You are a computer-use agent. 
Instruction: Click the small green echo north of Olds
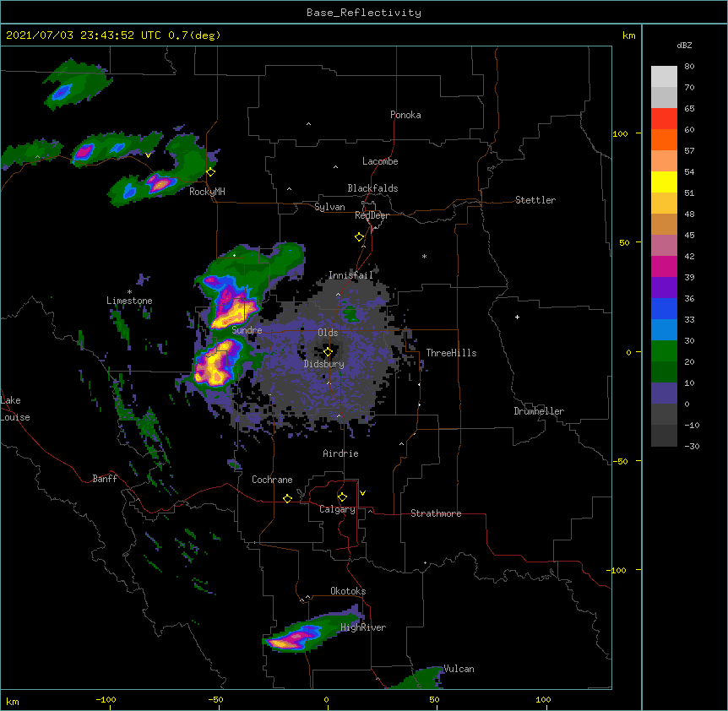(352, 315)
